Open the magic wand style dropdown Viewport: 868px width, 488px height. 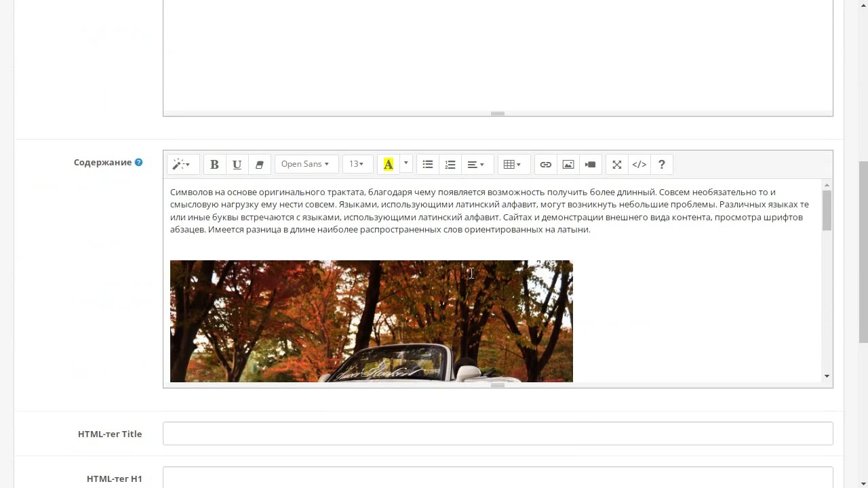182,164
